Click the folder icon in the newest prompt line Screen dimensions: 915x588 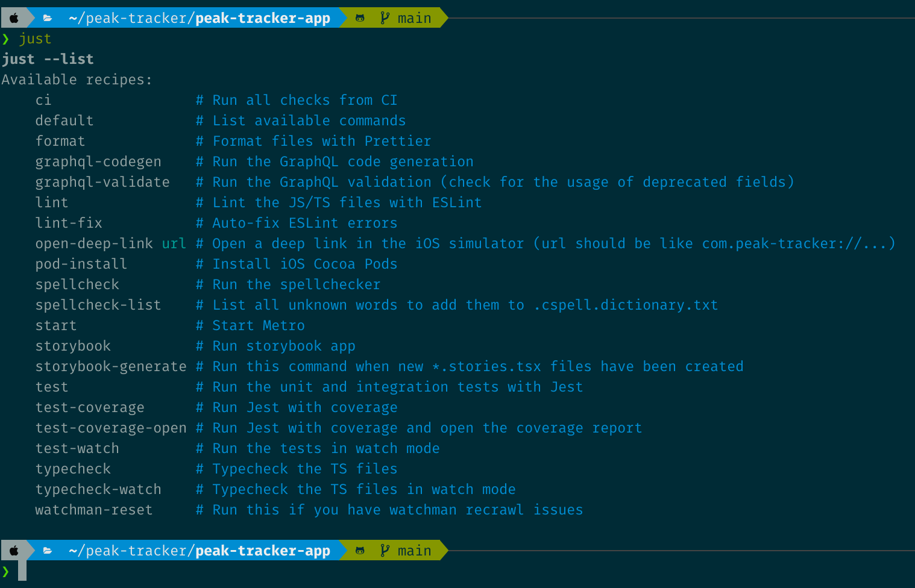[48, 551]
